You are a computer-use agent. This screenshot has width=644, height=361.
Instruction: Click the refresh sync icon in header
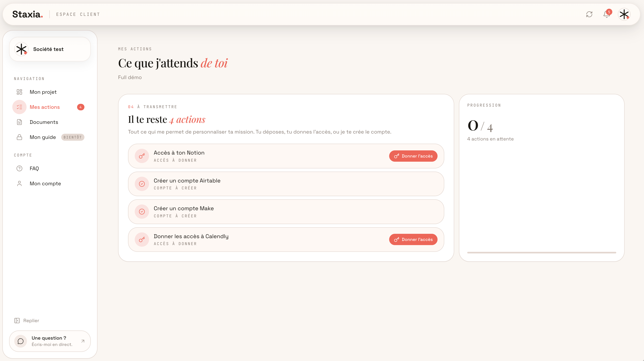point(589,14)
